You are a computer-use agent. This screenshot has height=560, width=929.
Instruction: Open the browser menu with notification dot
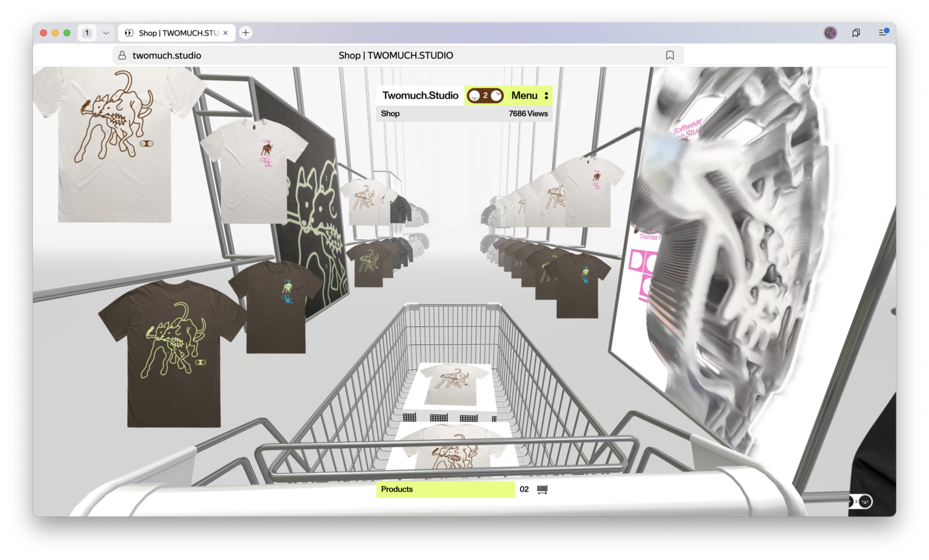pyautogui.click(x=883, y=32)
